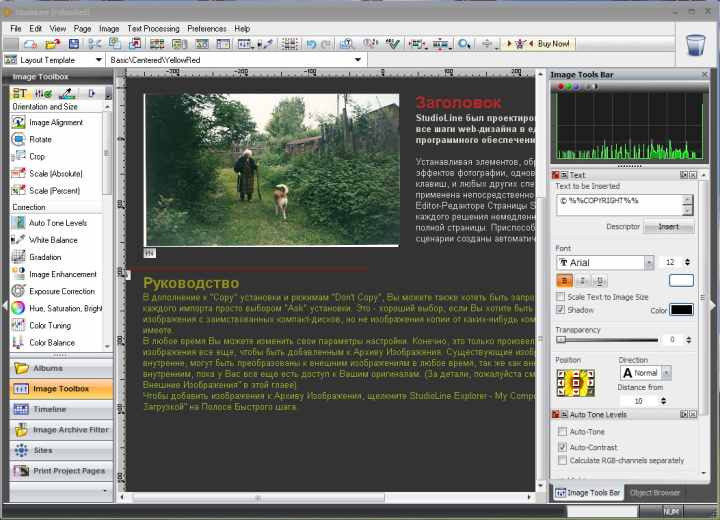Screen dimensions: 720x520
Task: Click the green checkmark toolbar icon
Action: point(393,44)
